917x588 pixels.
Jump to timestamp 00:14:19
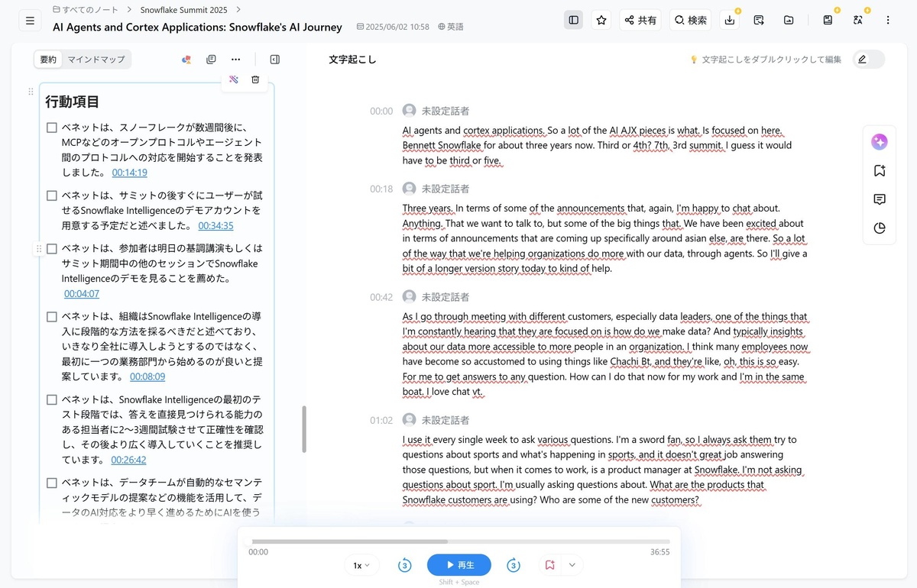click(130, 173)
